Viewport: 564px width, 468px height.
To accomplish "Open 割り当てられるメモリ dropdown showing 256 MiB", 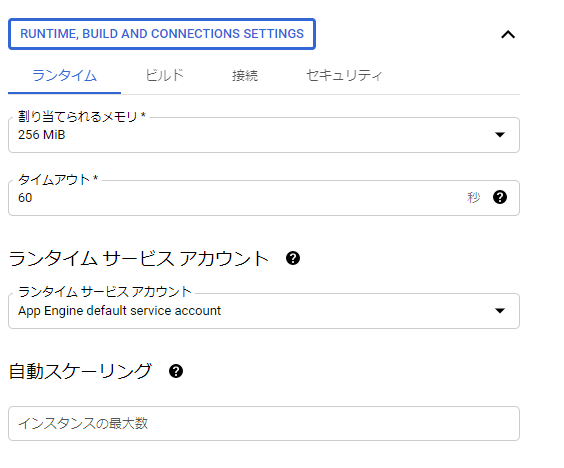I will pos(264,135).
